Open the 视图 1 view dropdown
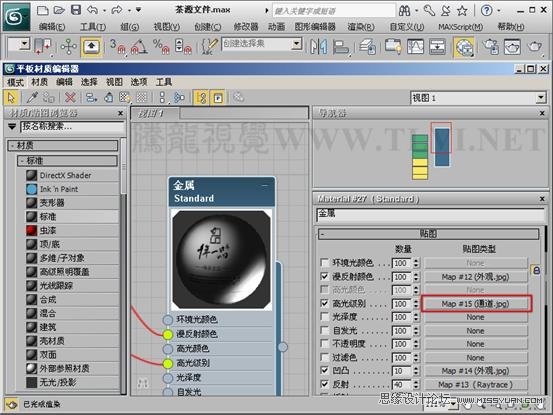This screenshot has width=553, height=415. coord(541,98)
